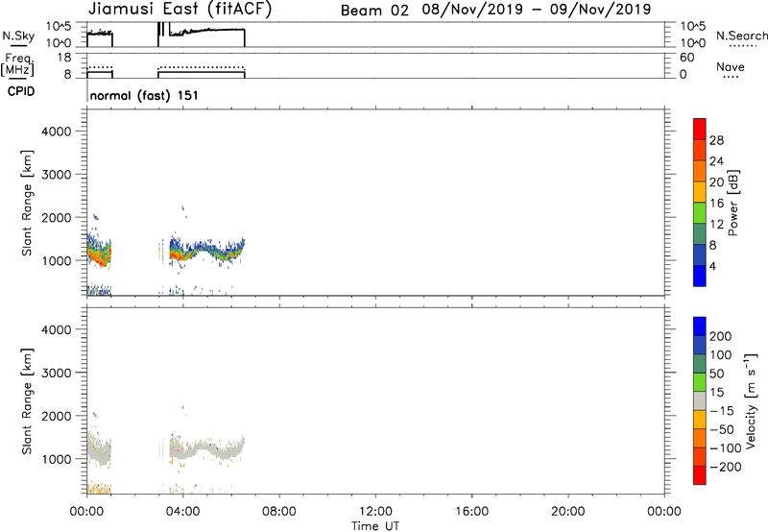Screen dimensions: 768x532
Task: Click the 'Power [dB]' colorbar title
Action: click(x=732, y=203)
